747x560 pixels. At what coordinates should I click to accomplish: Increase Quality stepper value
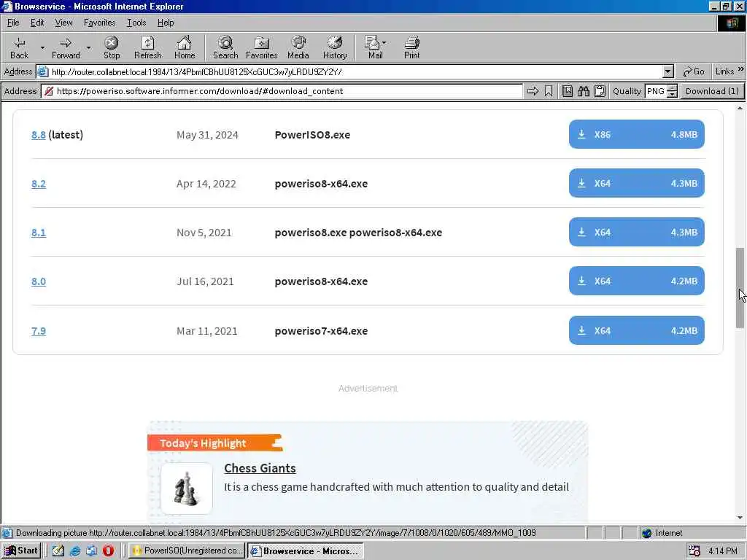[672, 87]
